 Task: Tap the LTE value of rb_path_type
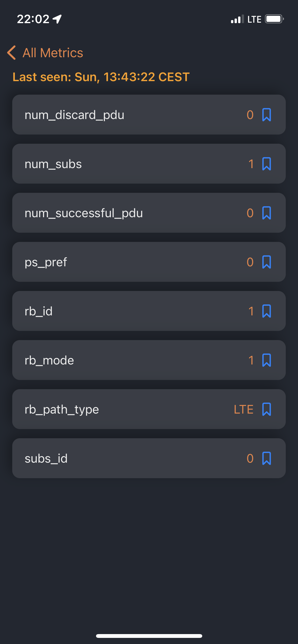[243, 409]
